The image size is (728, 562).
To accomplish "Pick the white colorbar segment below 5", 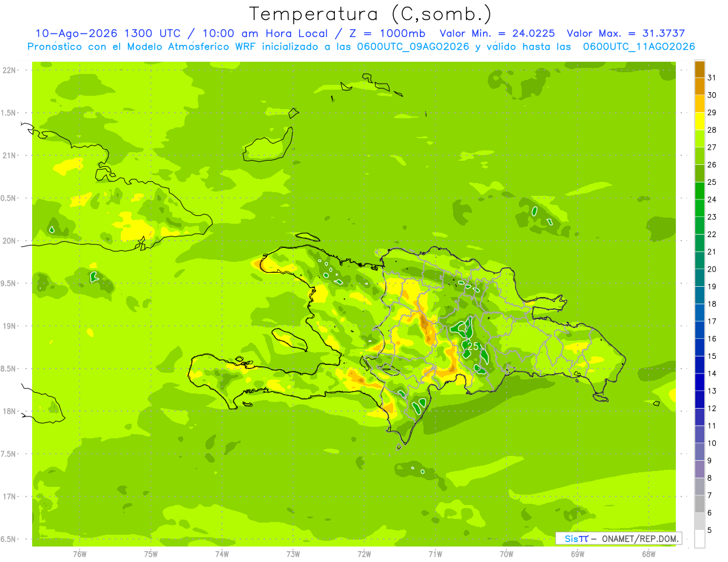I will click(x=699, y=539).
